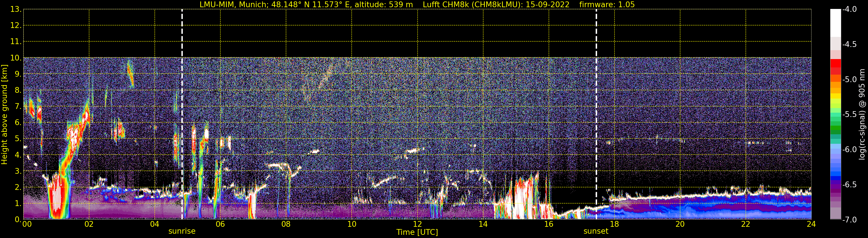Viewport: 868px width, 238px height.
Task: Click the 'firmware: 1.05' title text
Action: pos(607,5)
